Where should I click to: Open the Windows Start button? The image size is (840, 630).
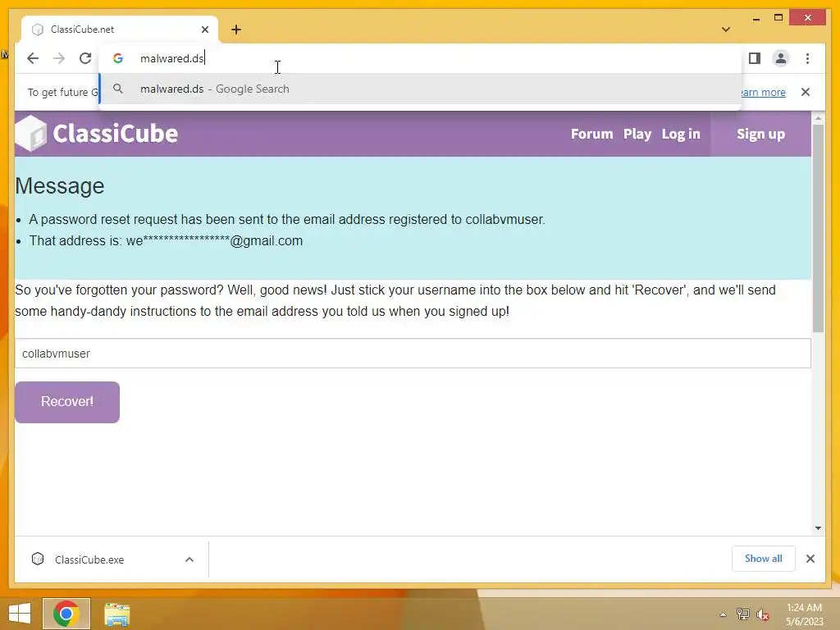point(20,614)
